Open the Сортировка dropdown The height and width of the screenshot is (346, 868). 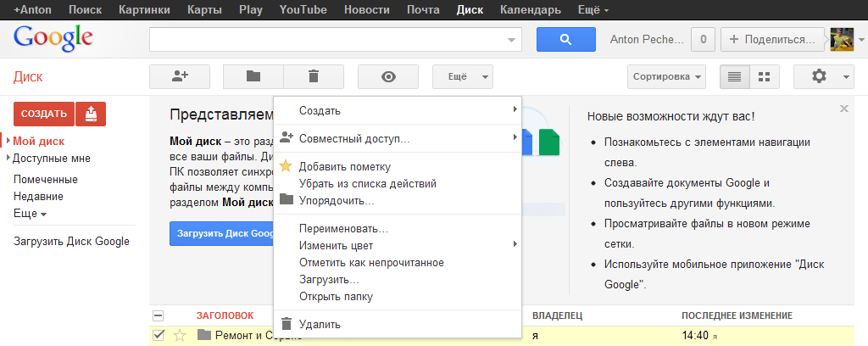point(666,77)
